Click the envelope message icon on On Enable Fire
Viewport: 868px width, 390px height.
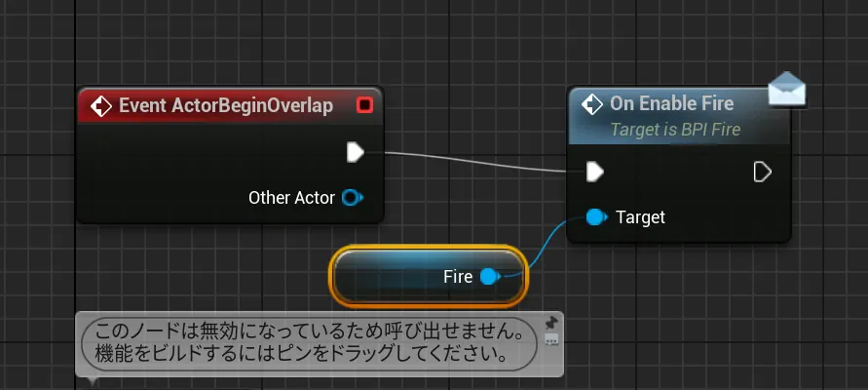787,91
